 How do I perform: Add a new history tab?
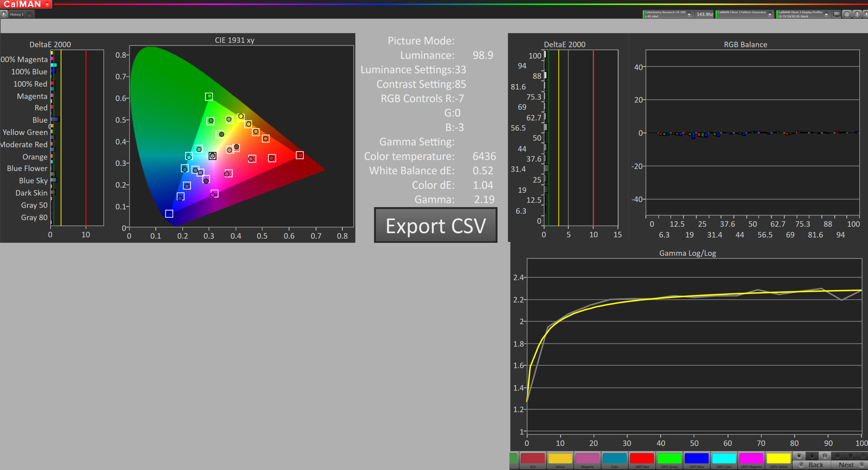30,14
